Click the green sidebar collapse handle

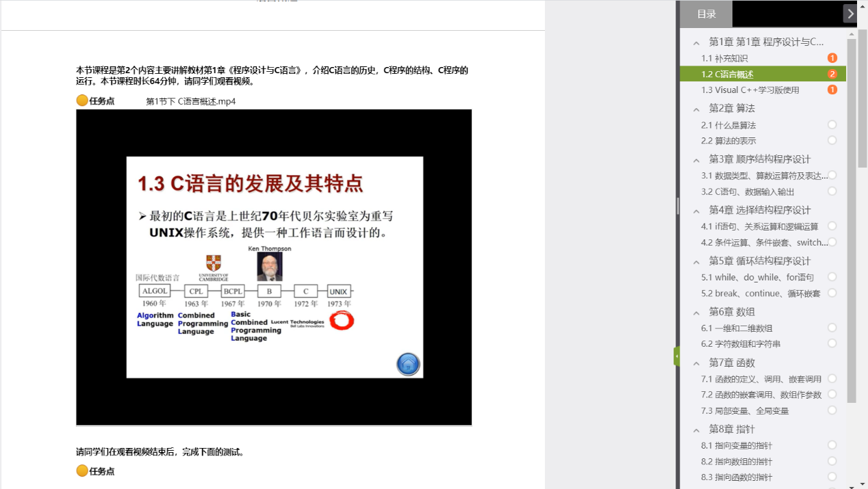pyautogui.click(x=676, y=356)
